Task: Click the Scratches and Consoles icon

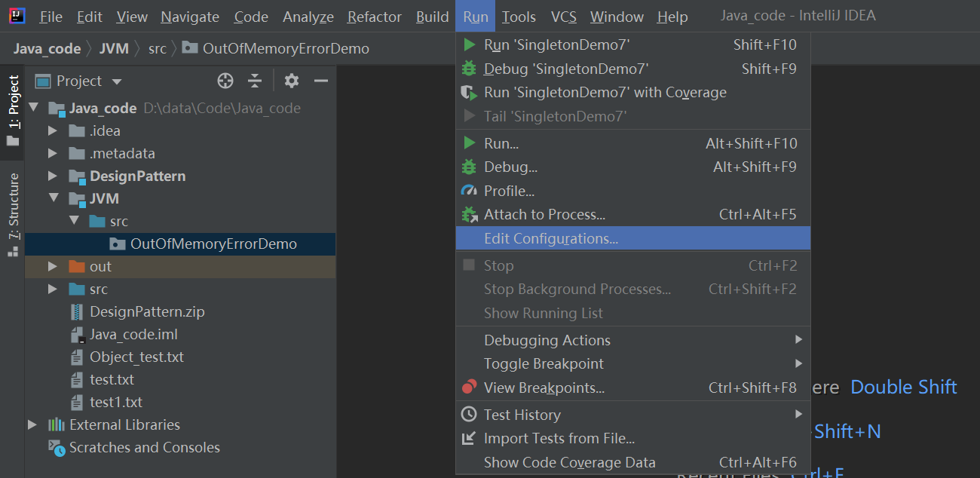Action: pos(57,447)
